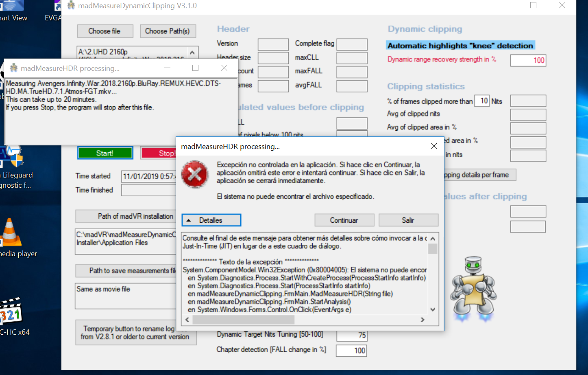Click the avgFALL value field
The width and height of the screenshot is (588, 375).
pos(352,86)
